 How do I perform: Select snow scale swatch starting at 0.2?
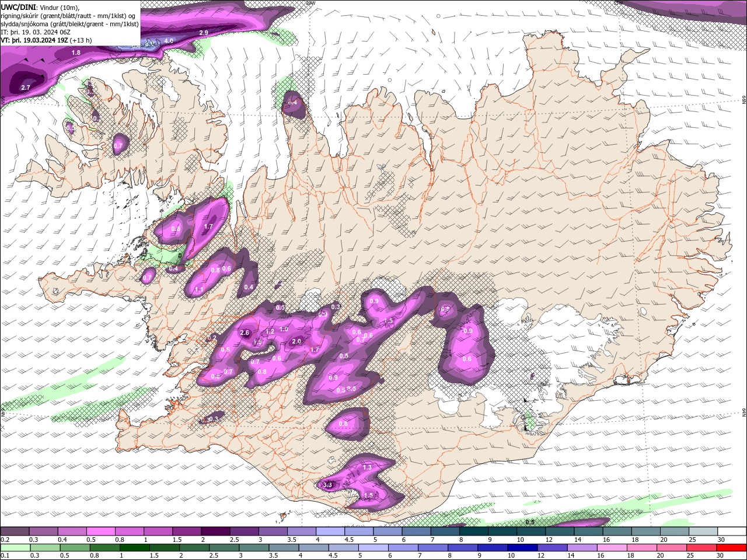[x=15, y=531]
